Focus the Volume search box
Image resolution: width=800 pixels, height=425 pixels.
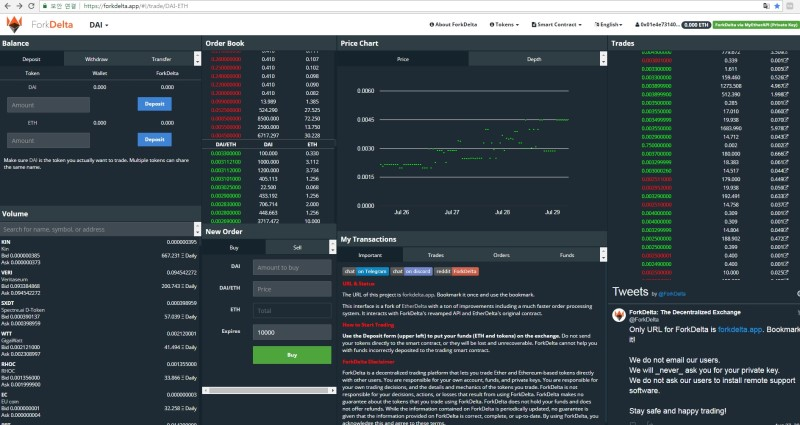coord(97,229)
